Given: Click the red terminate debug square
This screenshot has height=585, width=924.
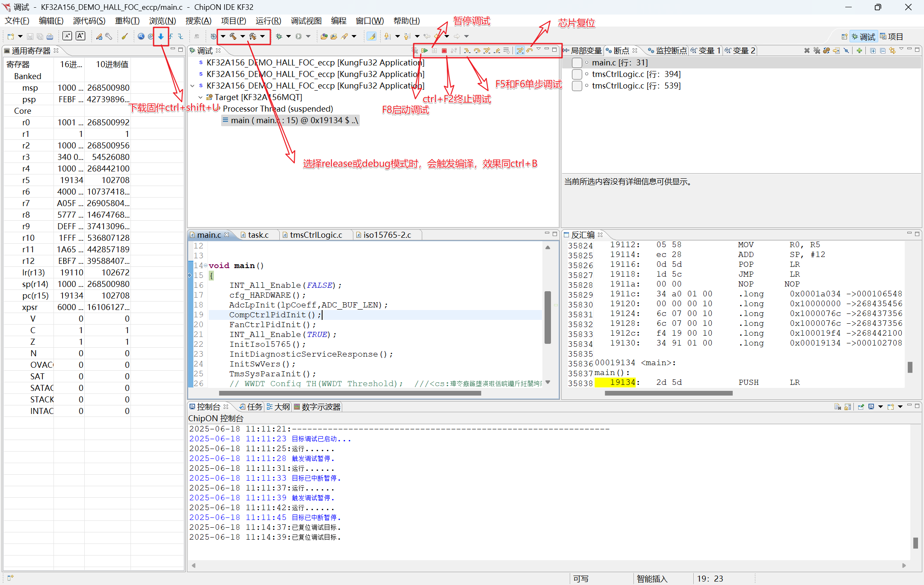Looking at the screenshot, I should tap(444, 50).
